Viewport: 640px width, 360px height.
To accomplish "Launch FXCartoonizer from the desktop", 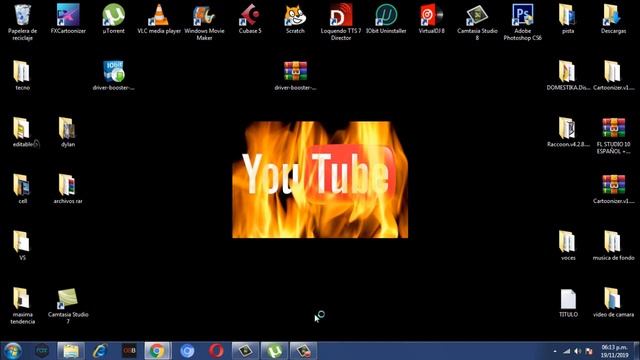I will [x=68, y=15].
